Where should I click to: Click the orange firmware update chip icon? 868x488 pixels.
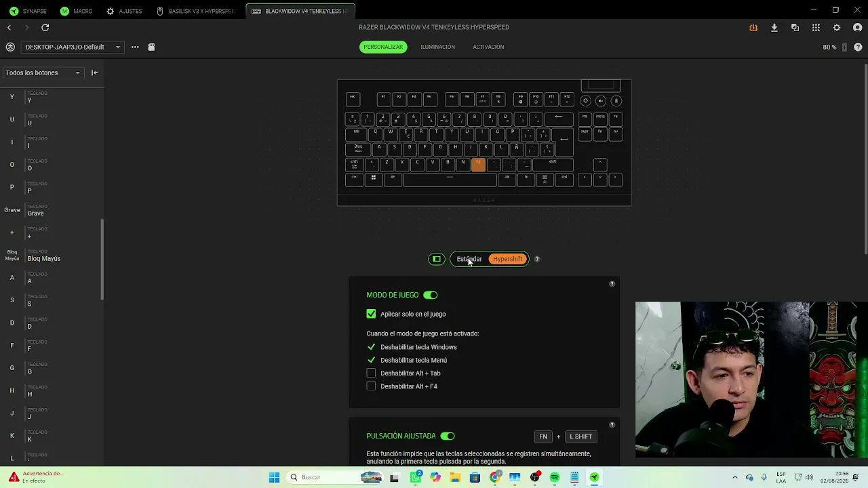753,28
